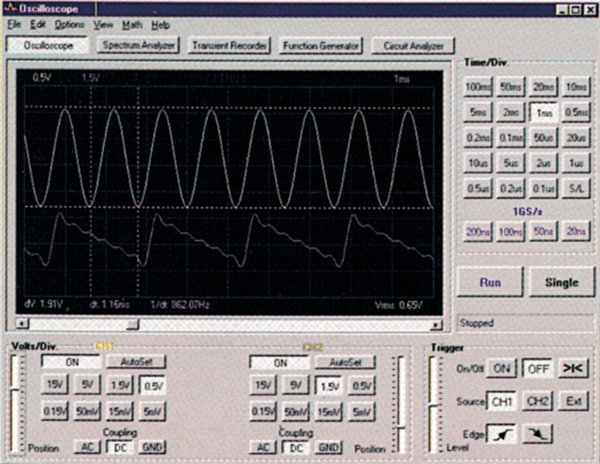Click right arrow of horizontal scrollbar
This screenshot has width=600, height=464.
(x=437, y=324)
